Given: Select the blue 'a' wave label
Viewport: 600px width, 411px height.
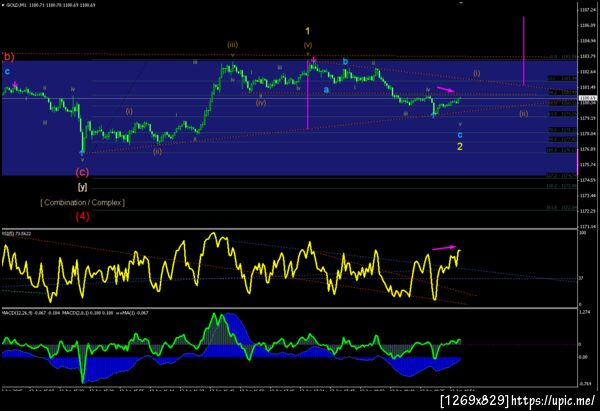Looking at the screenshot, I should coord(326,90).
